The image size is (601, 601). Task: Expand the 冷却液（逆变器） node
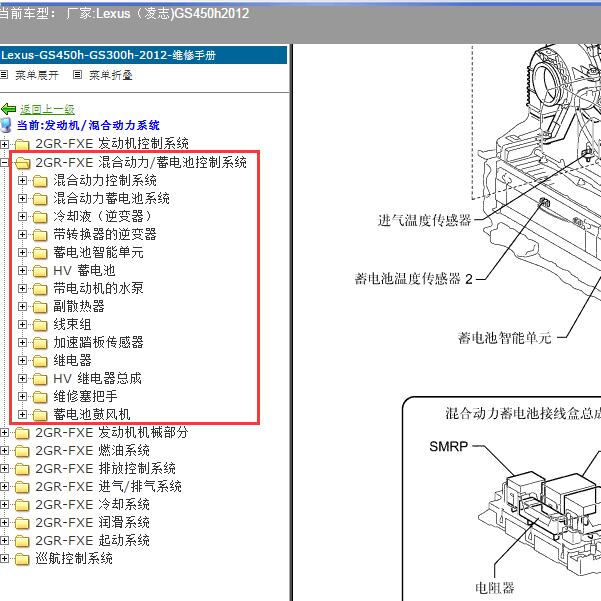22,217
